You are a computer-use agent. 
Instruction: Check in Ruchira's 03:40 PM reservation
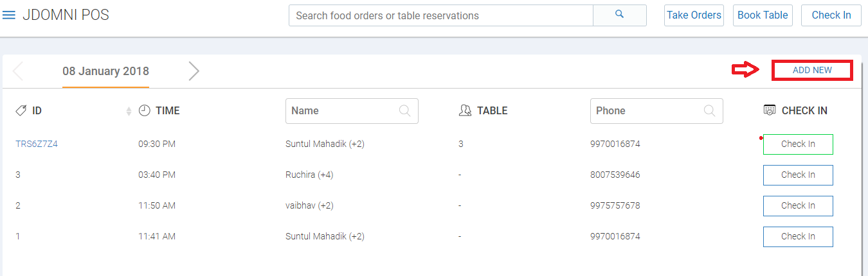pos(798,175)
